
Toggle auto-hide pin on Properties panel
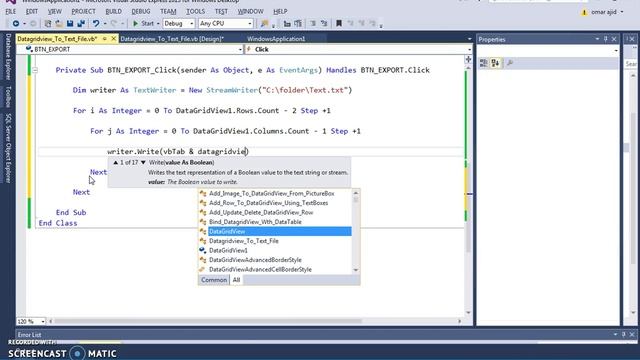pos(606,39)
